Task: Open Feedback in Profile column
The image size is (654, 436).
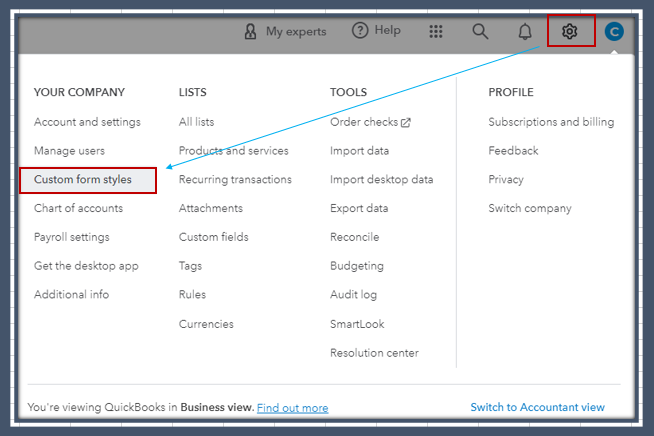Action: (513, 151)
